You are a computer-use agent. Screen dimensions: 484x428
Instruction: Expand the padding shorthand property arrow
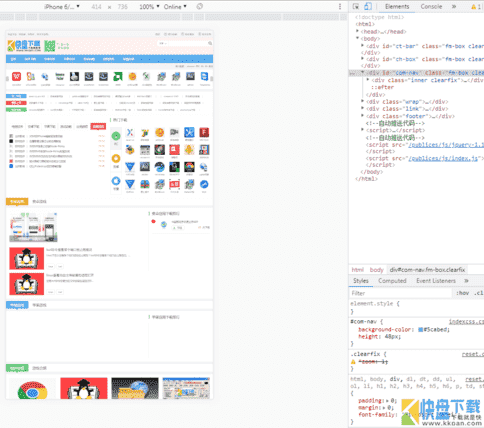click(x=387, y=400)
